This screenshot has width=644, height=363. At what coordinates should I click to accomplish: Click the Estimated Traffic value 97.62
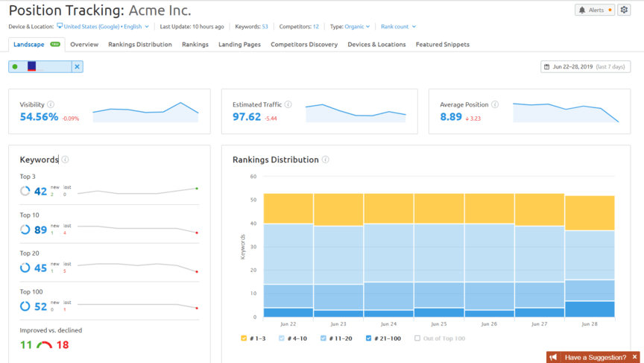tap(247, 116)
